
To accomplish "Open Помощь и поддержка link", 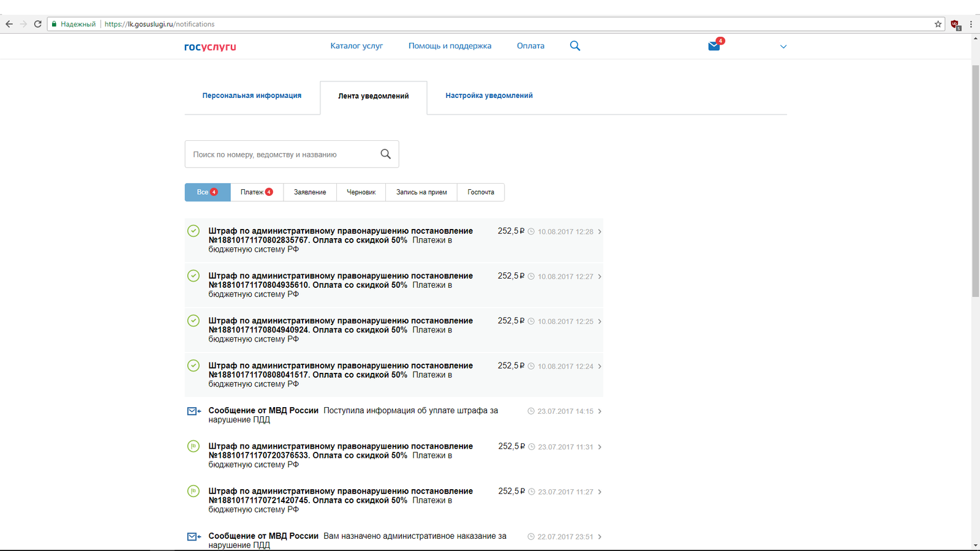I will 450,46.
